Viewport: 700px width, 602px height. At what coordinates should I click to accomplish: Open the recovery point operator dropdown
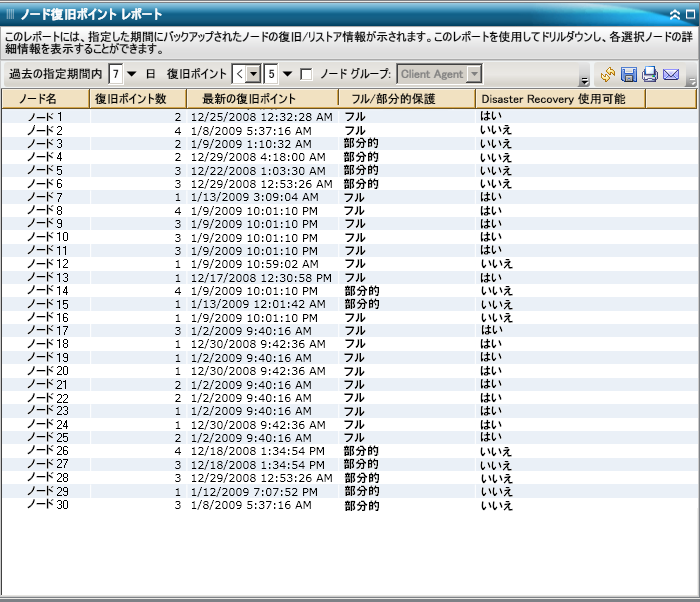[x=253, y=74]
